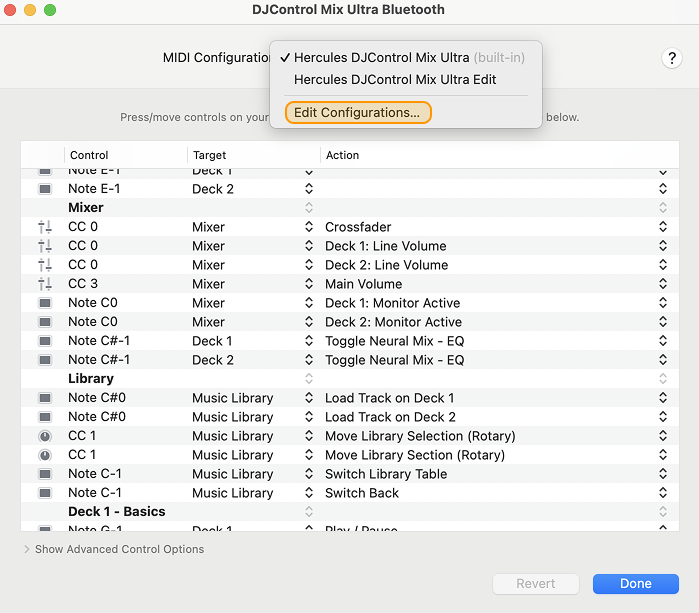Open Action dropdown showing Switch Library Table

tap(663, 474)
